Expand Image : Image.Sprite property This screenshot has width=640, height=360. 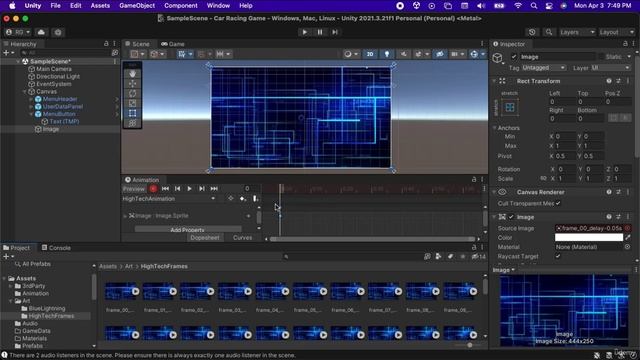[x=125, y=216]
